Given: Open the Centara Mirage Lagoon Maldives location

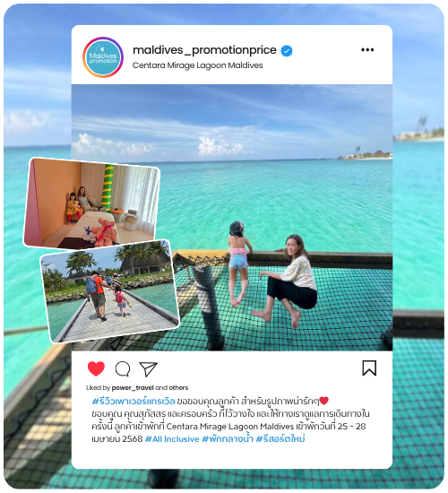Looking at the screenshot, I should (197, 65).
